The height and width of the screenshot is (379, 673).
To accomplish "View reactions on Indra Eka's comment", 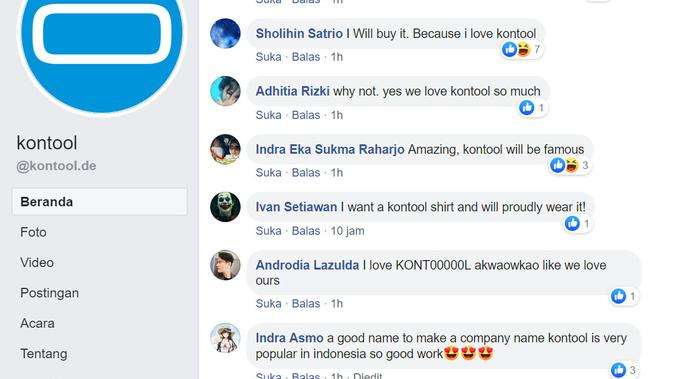I will point(570,165).
